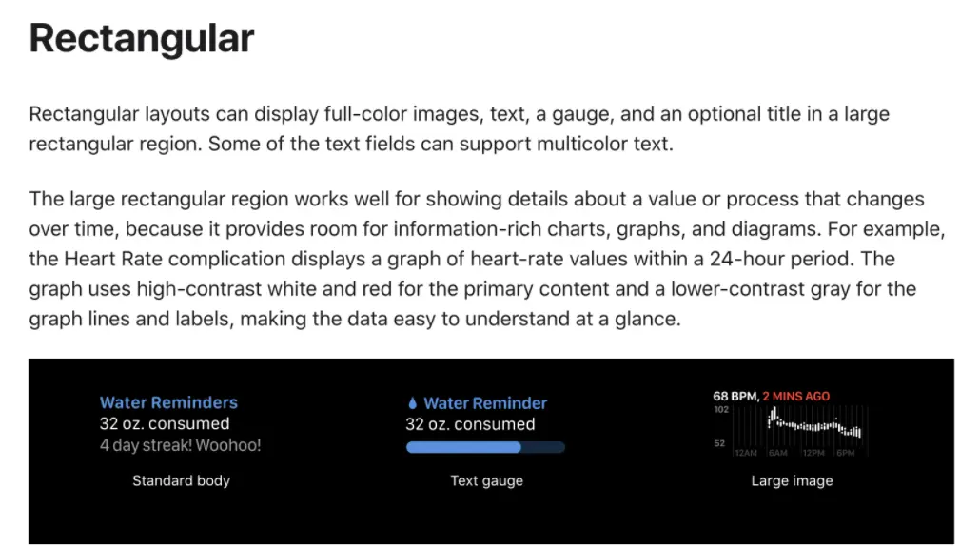This screenshot has height=546, width=980.
Task: Click the "12AM" time label on graph
Action: 746,453
